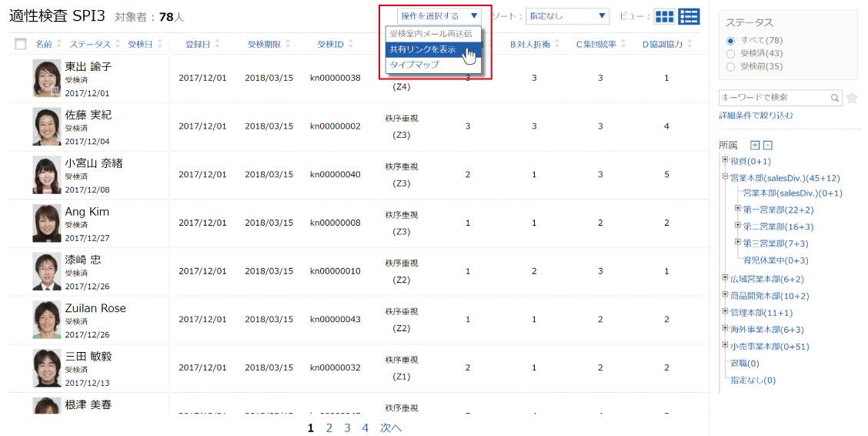Choose 共有リンクを表示 from the dropdown menu
This screenshot has height=436, width=868.
tap(422, 49)
